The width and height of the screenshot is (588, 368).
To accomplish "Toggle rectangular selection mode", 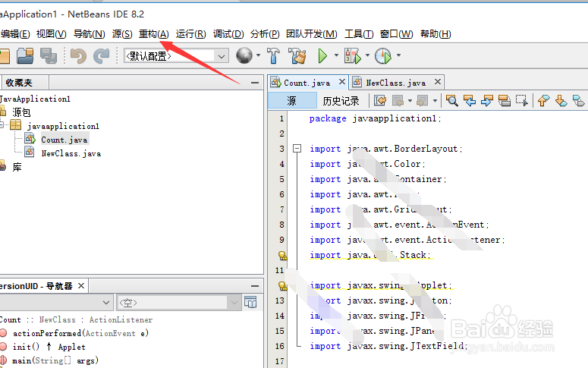I will tap(522, 100).
